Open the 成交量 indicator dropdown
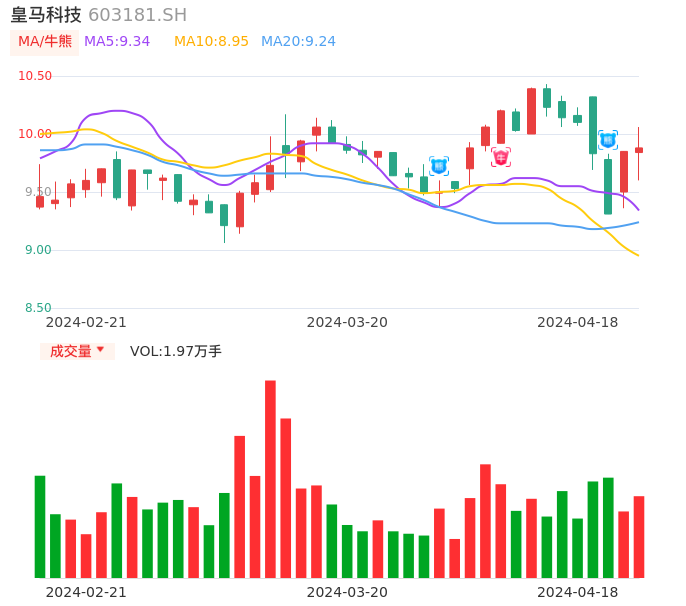This screenshot has width=686, height=606. pos(77,351)
